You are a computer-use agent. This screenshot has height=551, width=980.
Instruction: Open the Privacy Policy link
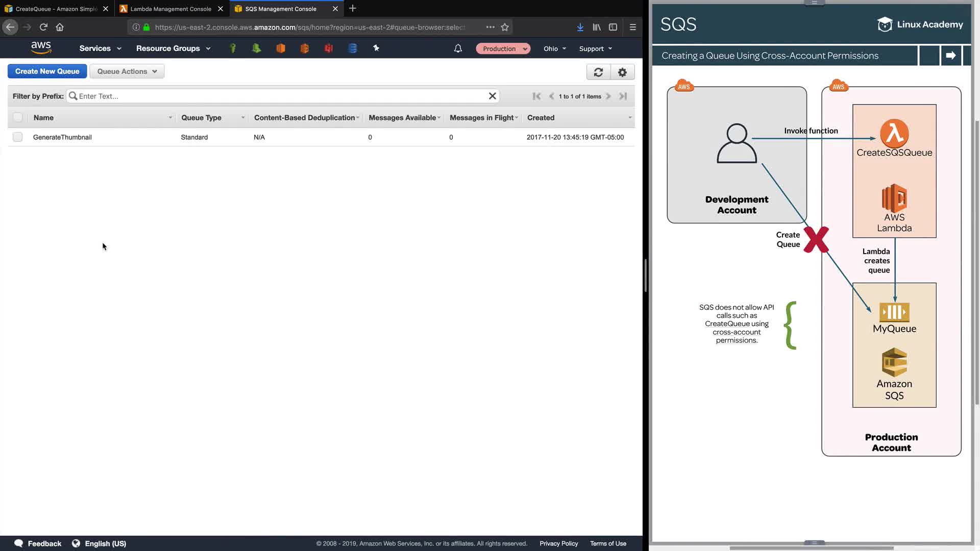(558, 543)
